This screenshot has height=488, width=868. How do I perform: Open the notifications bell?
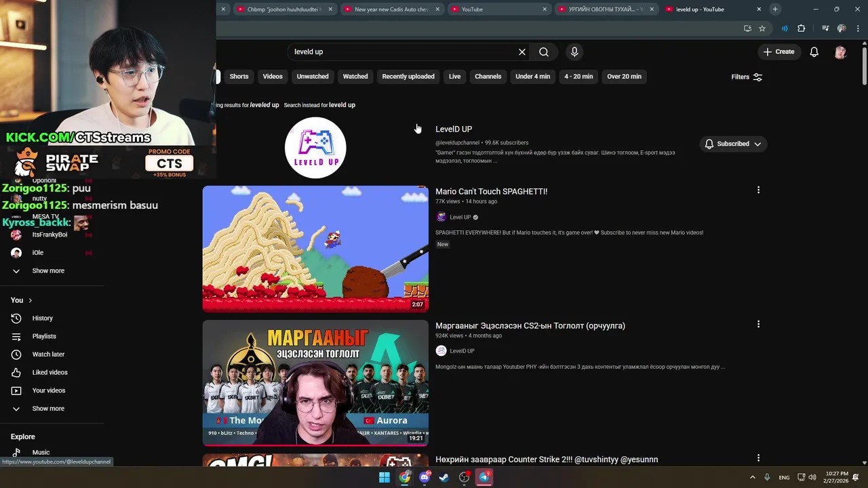click(x=814, y=52)
